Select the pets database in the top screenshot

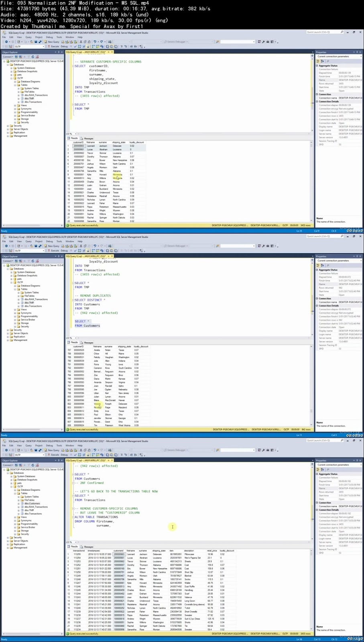19,75
